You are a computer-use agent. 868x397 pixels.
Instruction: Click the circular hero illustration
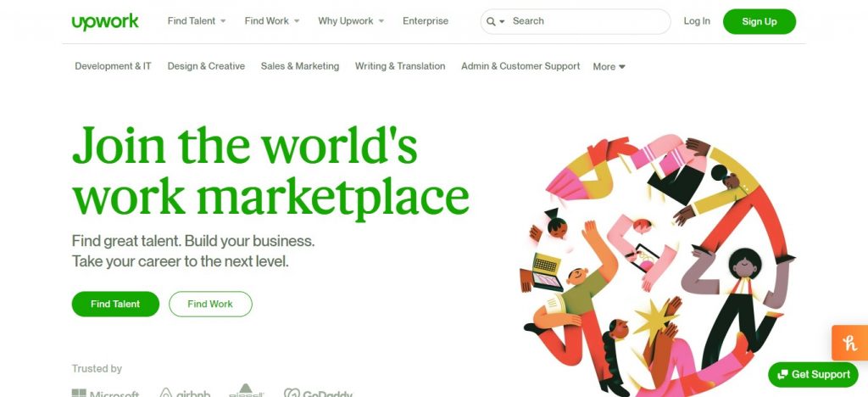click(656, 266)
